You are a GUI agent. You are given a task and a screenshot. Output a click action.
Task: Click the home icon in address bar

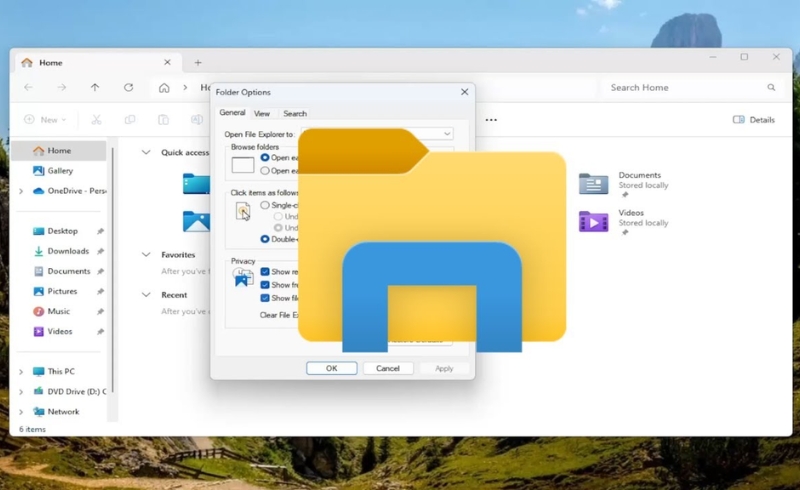164,88
